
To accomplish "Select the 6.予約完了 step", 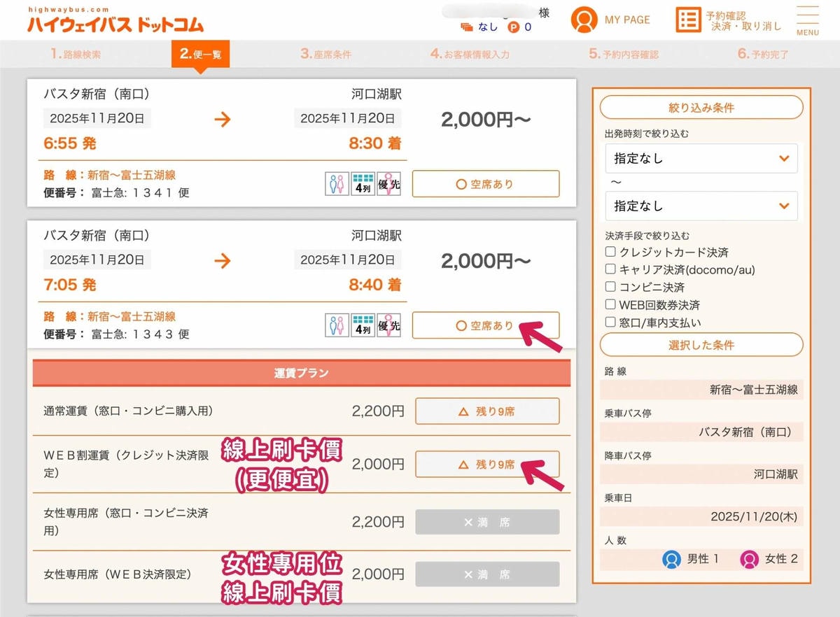I will [763, 54].
